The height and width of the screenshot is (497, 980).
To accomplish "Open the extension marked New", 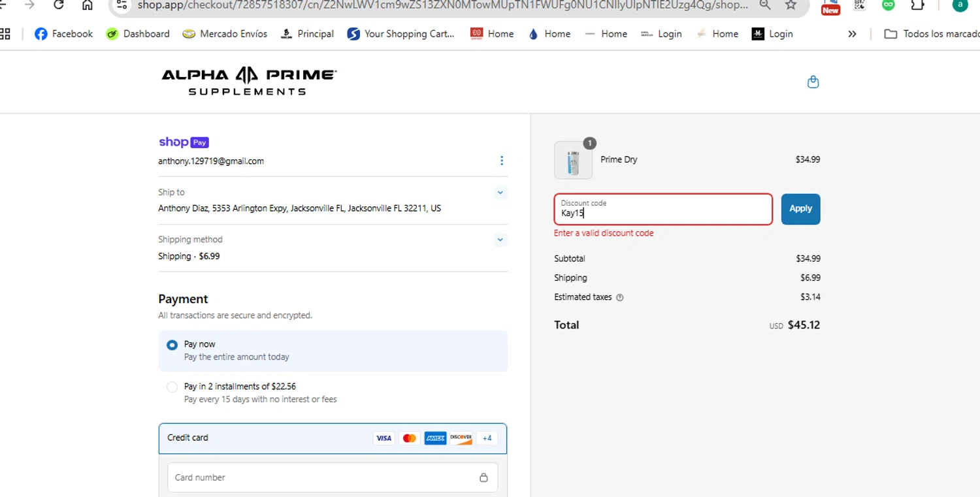I will (x=830, y=7).
